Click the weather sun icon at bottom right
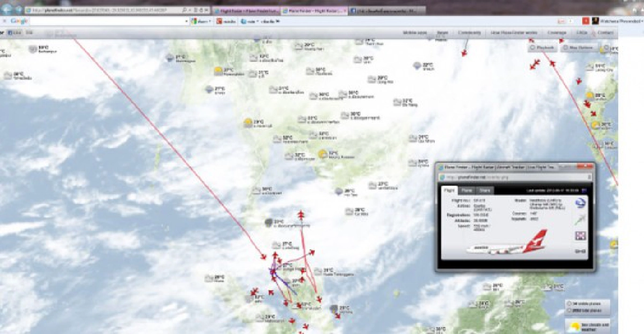This screenshot has height=334, width=644. (575, 326)
